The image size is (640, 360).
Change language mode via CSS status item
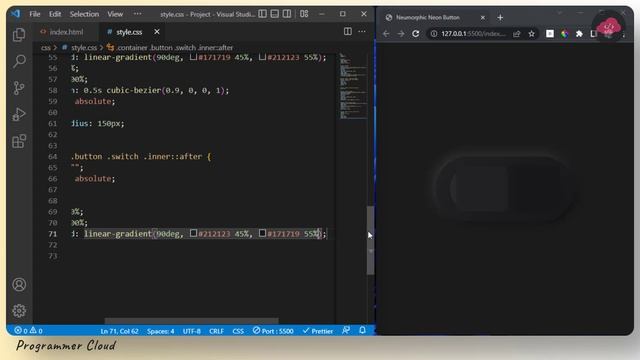click(238, 331)
